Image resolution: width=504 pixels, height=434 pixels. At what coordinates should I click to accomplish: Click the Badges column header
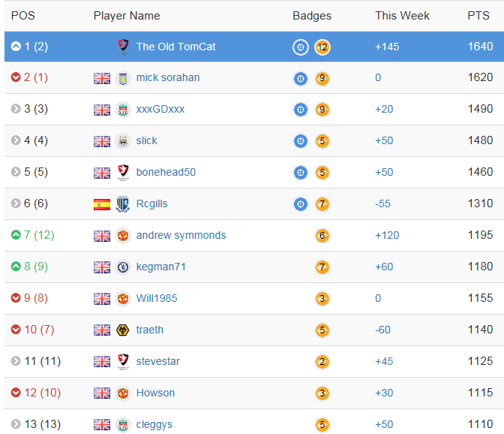312,16
